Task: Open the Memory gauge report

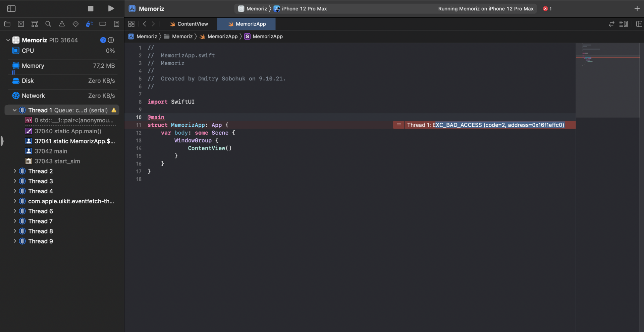Action: (x=63, y=66)
